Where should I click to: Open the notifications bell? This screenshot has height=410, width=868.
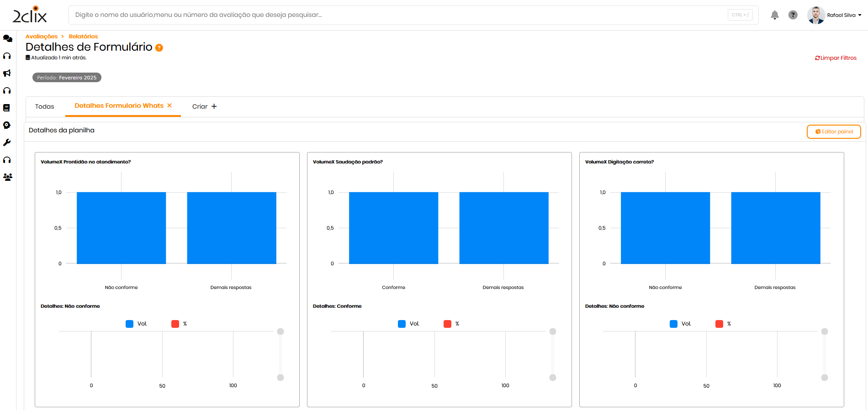click(x=774, y=15)
